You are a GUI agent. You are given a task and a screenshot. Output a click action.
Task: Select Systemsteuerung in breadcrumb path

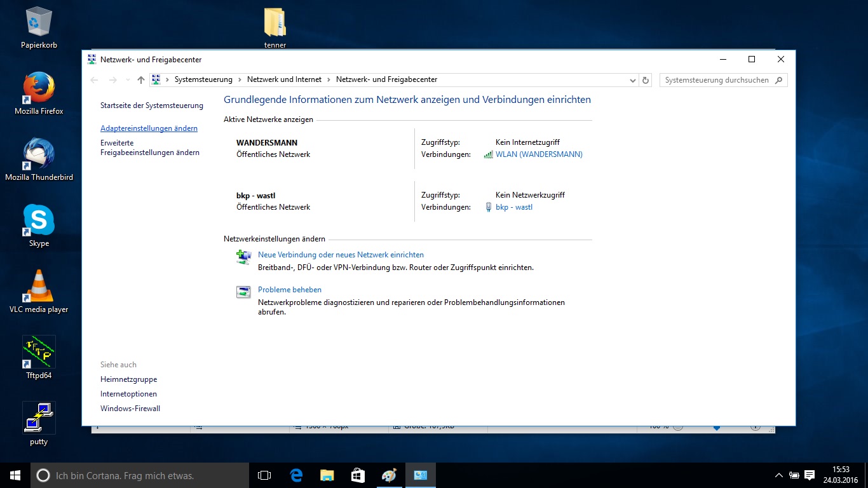pos(203,79)
